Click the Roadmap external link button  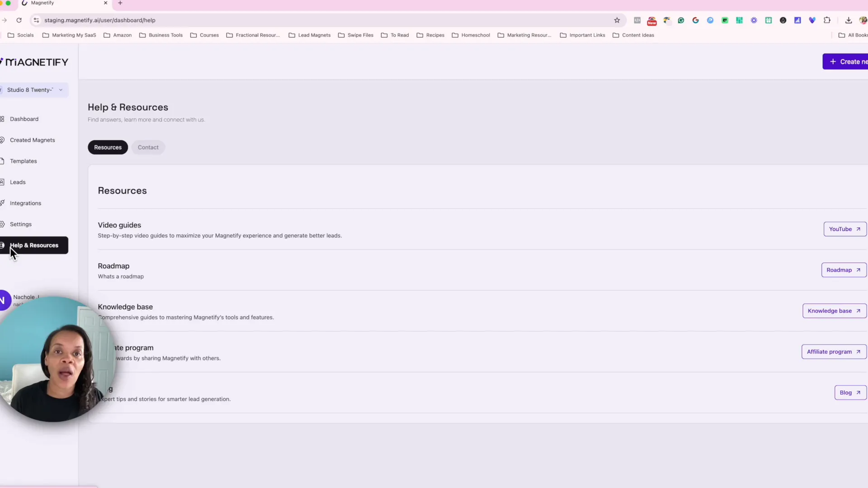(x=844, y=270)
